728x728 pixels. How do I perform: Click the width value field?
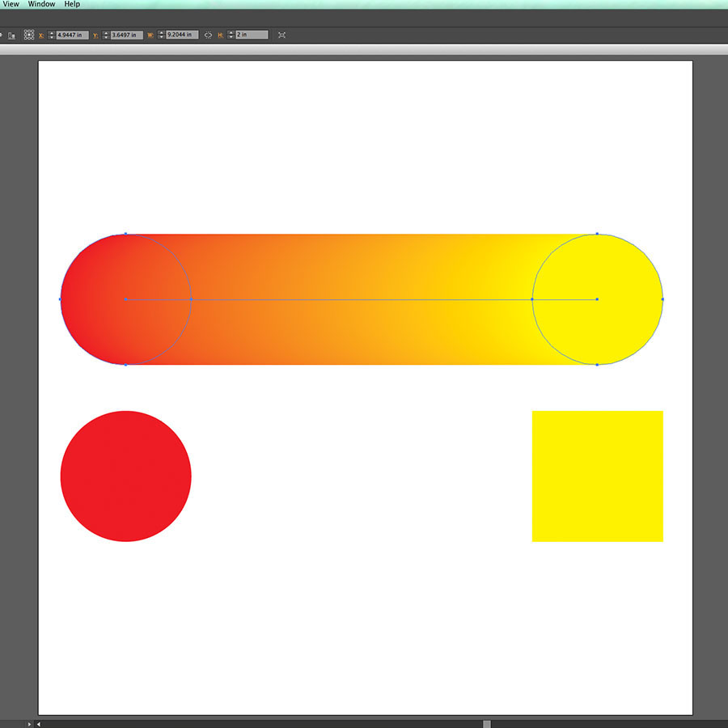[182, 35]
